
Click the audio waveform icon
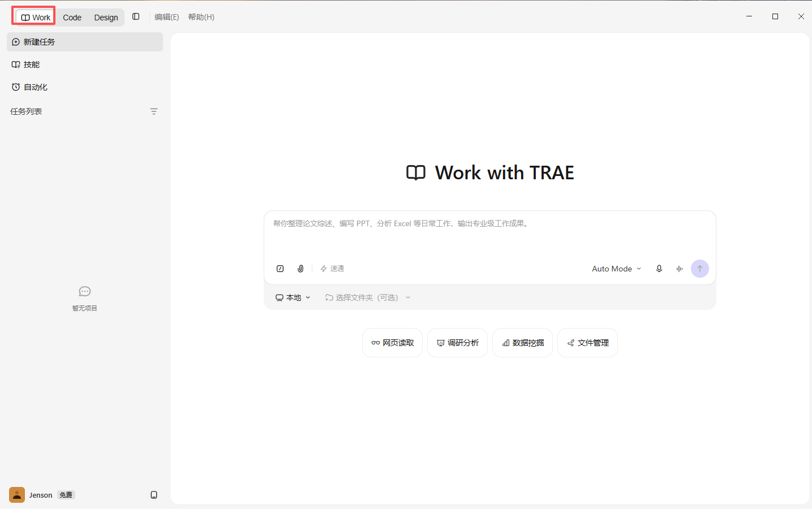pyautogui.click(x=680, y=269)
